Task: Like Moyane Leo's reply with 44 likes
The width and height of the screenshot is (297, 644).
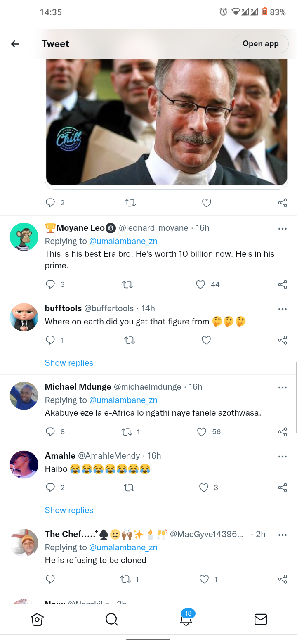Action: [200, 284]
